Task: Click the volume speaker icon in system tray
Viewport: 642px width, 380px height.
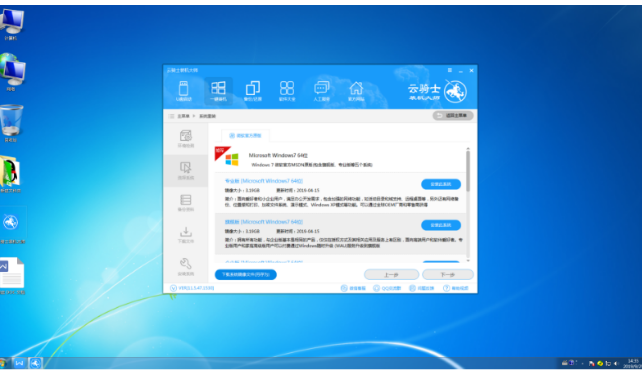Action: [616, 363]
